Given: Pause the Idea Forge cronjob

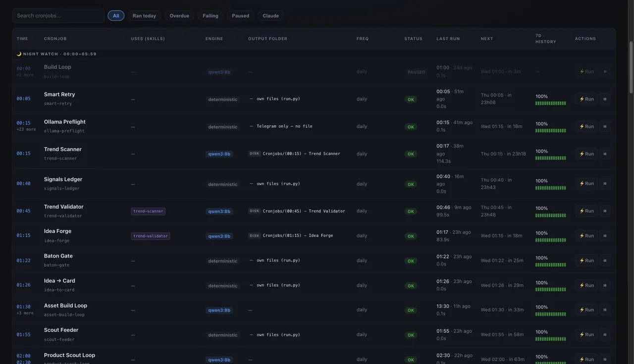Looking at the screenshot, I should tap(605, 236).
